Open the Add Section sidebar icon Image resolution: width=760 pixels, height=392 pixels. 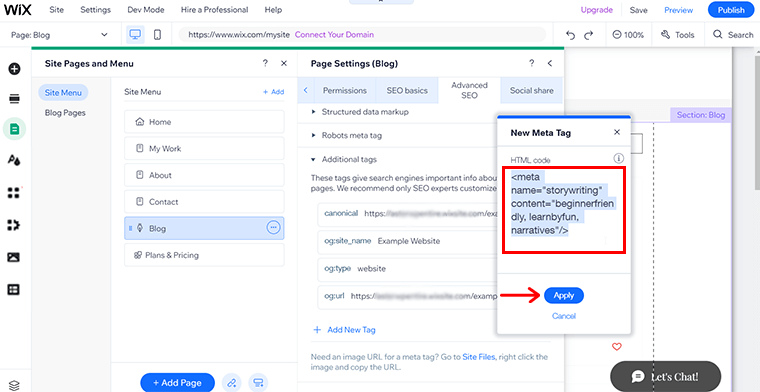pyautogui.click(x=15, y=99)
